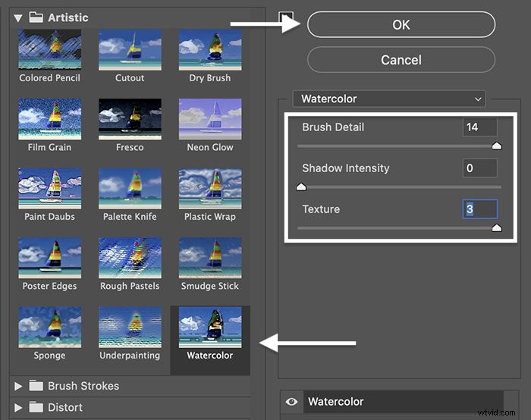Open the Watercolor filter dropdown
531x420 pixels.
[389, 99]
